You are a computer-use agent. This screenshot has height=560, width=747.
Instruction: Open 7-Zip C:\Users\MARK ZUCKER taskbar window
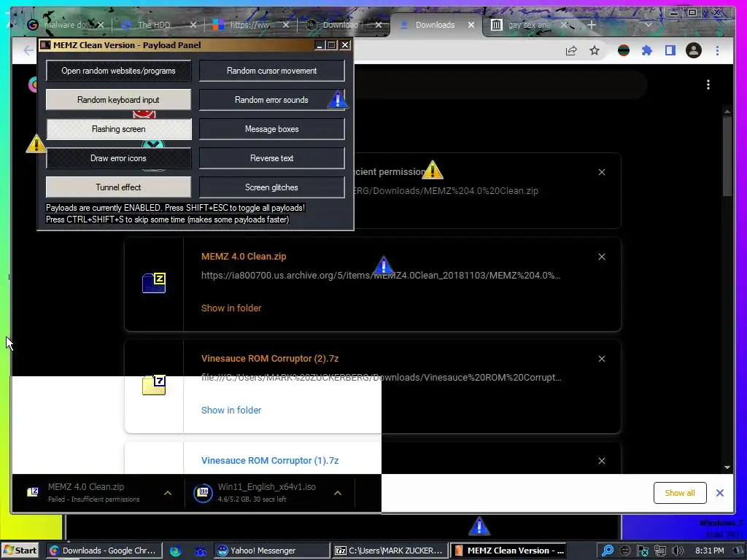point(390,550)
